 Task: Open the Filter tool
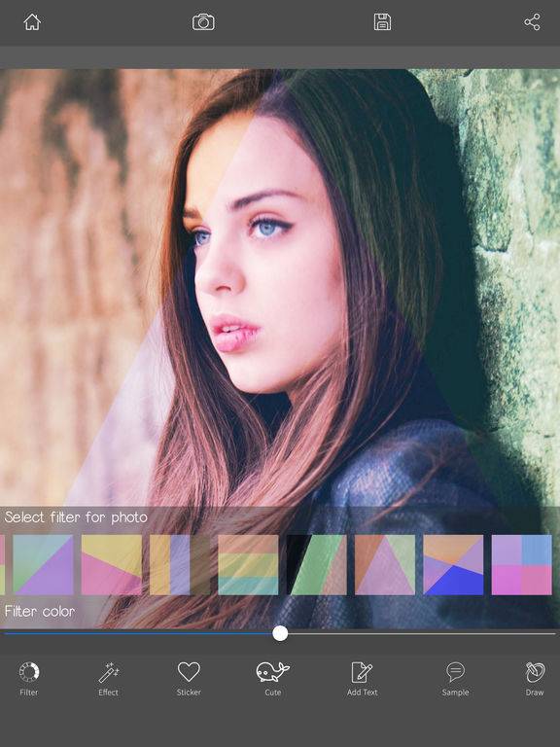pyautogui.click(x=28, y=679)
